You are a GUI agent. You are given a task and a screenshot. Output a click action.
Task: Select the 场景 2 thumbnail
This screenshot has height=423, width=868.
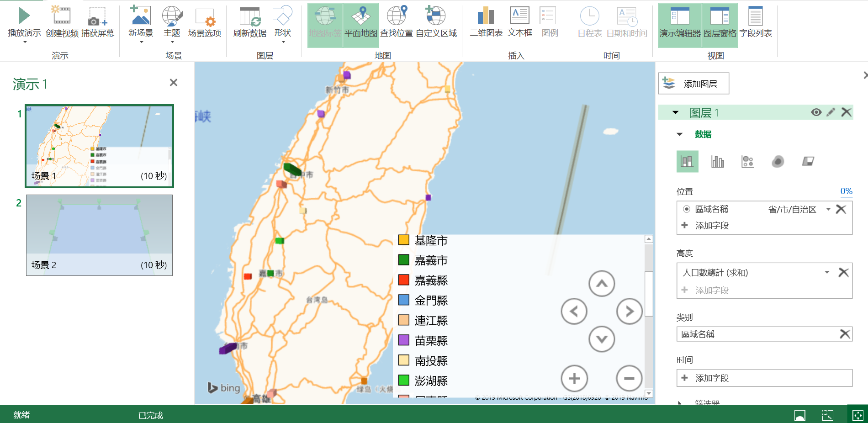click(99, 235)
